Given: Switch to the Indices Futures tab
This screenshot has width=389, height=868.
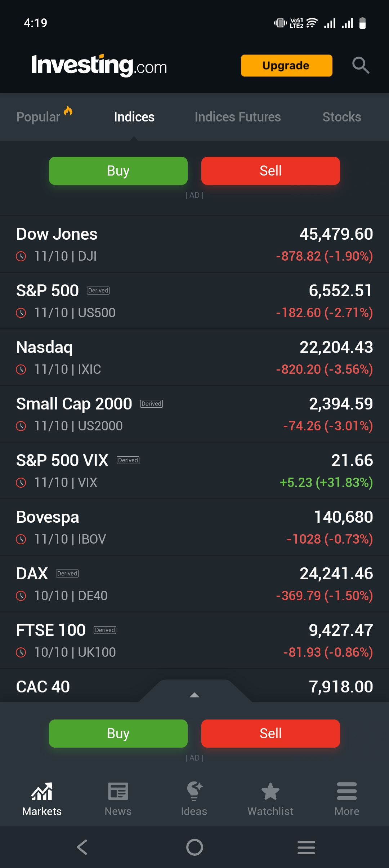Looking at the screenshot, I should [238, 117].
